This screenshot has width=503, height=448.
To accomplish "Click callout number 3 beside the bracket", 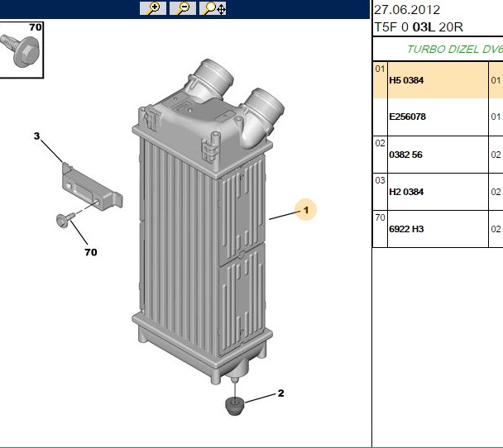I will (x=37, y=136).
